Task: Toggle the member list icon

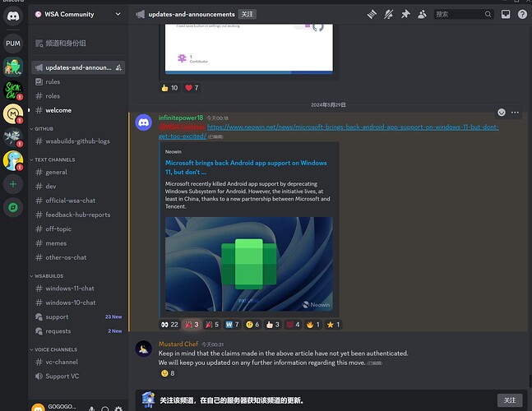Action: (x=422, y=14)
